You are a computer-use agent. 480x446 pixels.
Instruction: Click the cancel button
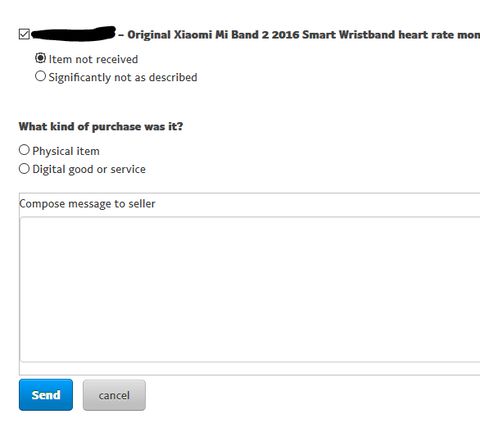(x=114, y=395)
